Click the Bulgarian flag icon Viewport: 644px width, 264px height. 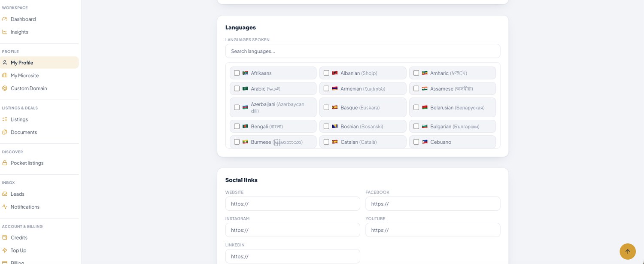click(425, 126)
